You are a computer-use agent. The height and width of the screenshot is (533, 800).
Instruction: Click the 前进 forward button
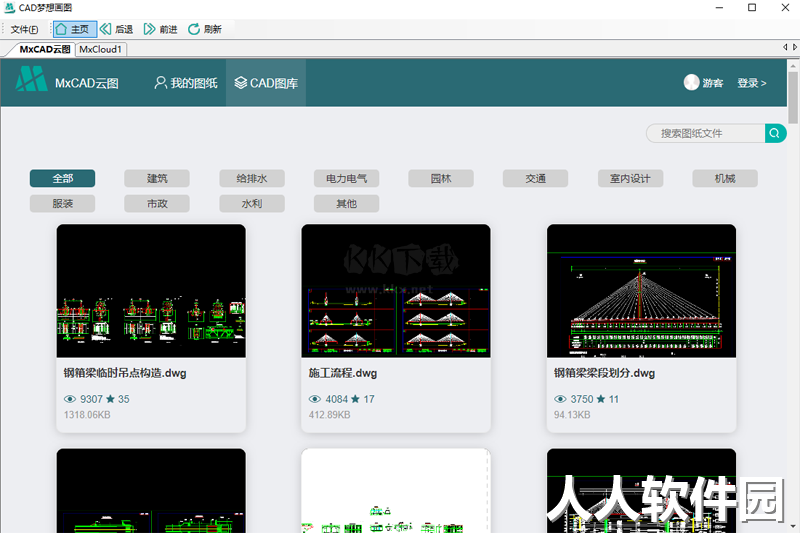coord(161,29)
